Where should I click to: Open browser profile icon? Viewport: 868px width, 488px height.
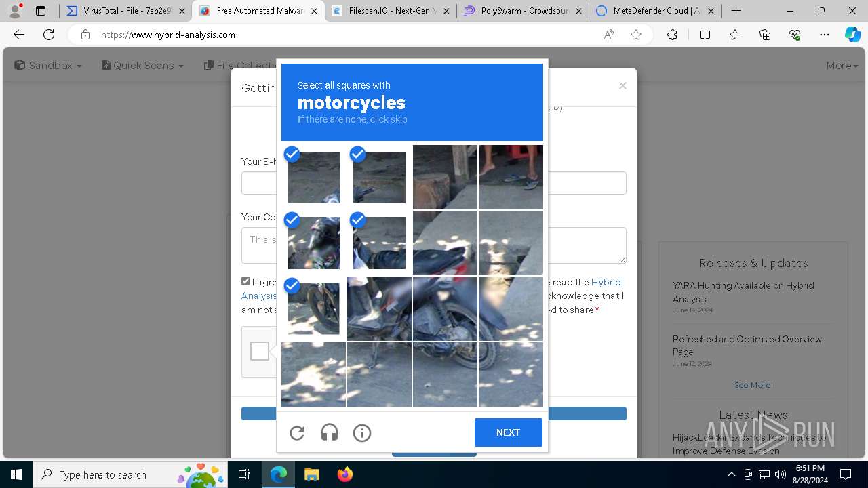point(15,11)
